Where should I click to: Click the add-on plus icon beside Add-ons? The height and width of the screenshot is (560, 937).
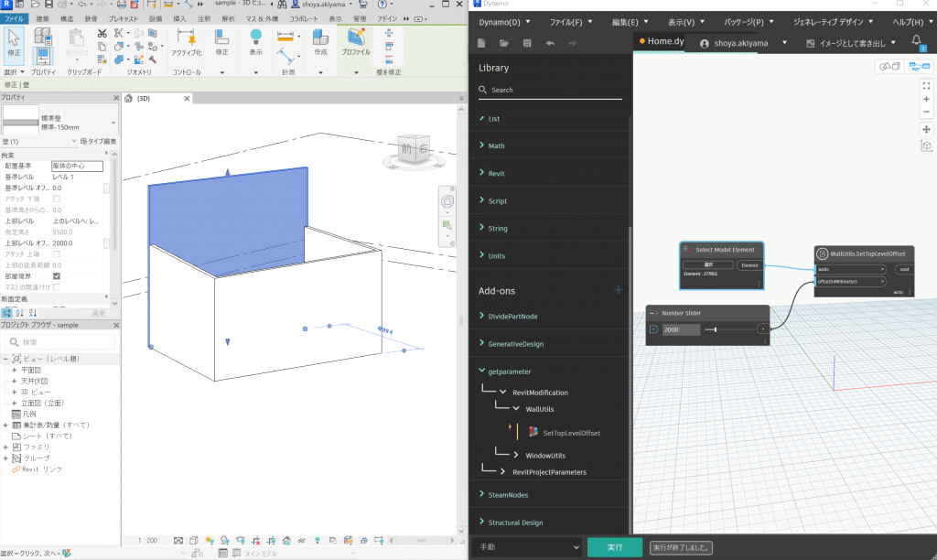pyautogui.click(x=618, y=290)
